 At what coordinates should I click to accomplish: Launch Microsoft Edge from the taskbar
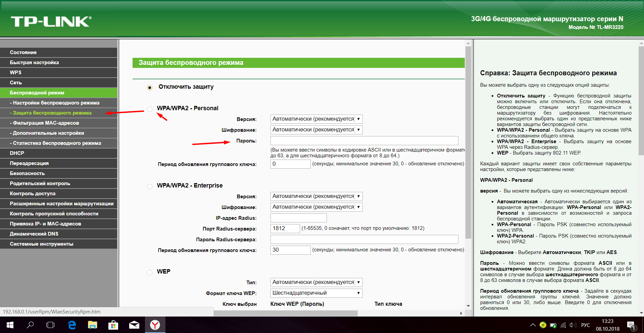pos(72,325)
